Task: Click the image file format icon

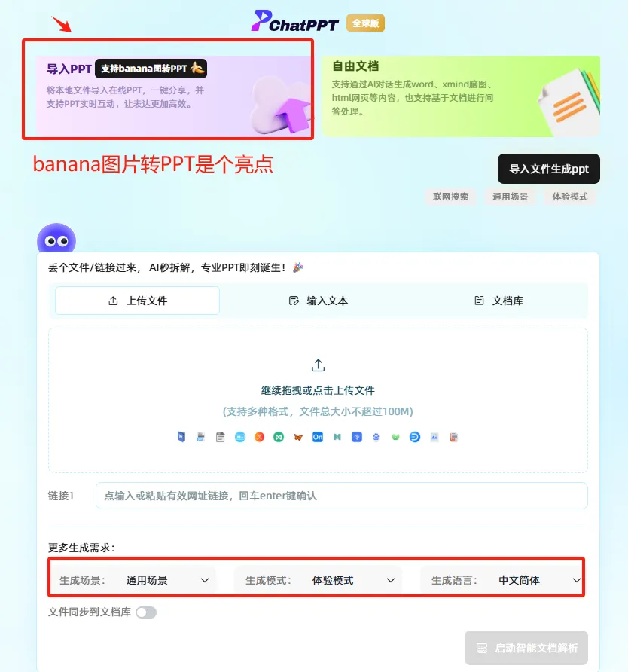Action: (x=434, y=437)
